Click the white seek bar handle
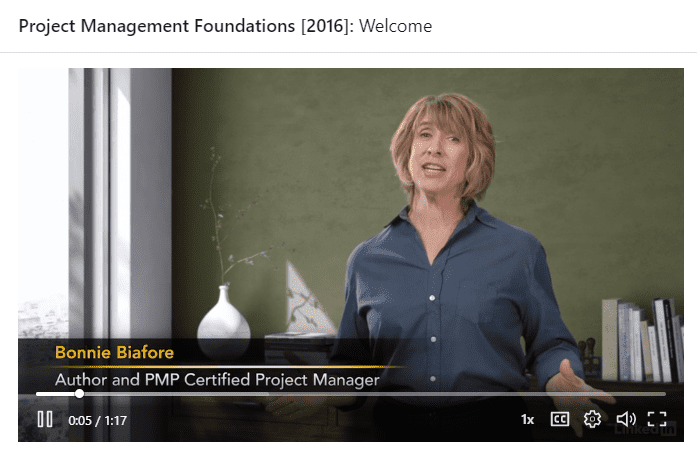Image resolution: width=697 pixels, height=461 pixels. (79, 393)
